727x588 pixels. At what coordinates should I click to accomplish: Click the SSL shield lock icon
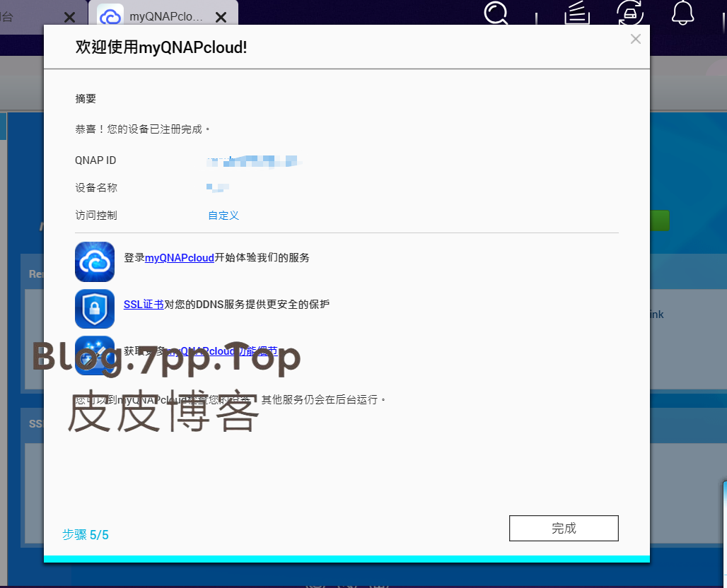click(x=95, y=309)
